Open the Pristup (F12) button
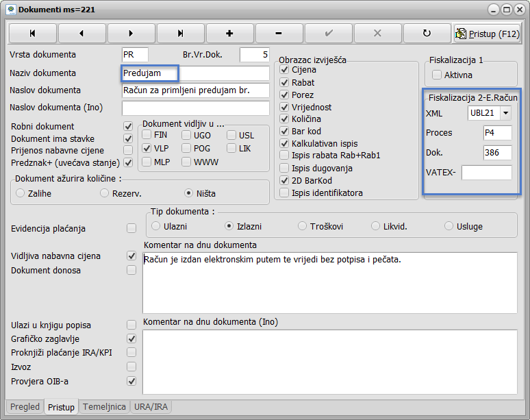This screenshot has width=530, height=420. tap(488, 33)
